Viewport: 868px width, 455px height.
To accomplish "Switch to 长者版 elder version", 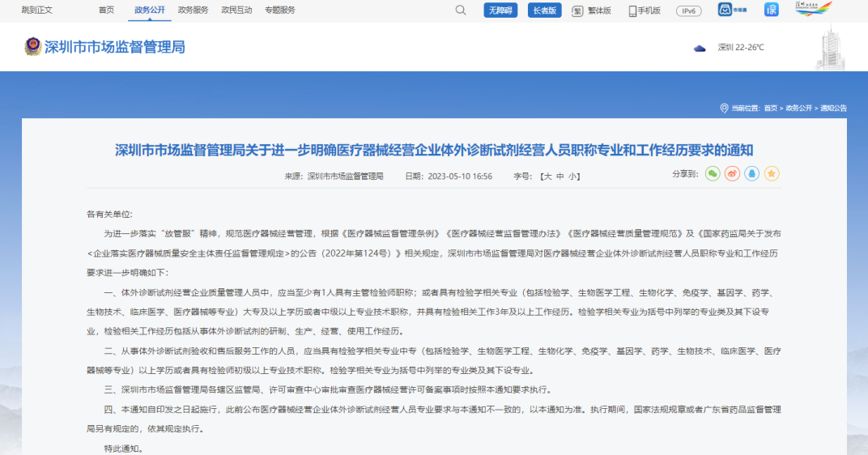I will coord(545,11).
